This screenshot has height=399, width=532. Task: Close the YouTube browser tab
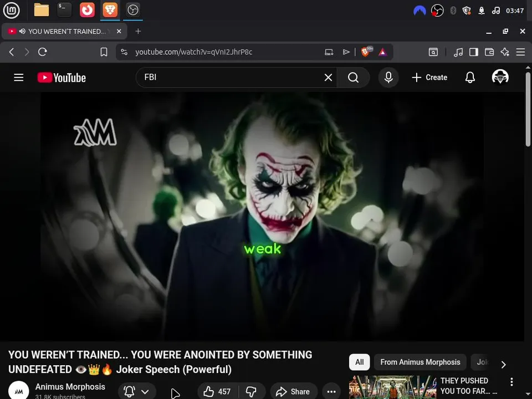tap(119, 31)
